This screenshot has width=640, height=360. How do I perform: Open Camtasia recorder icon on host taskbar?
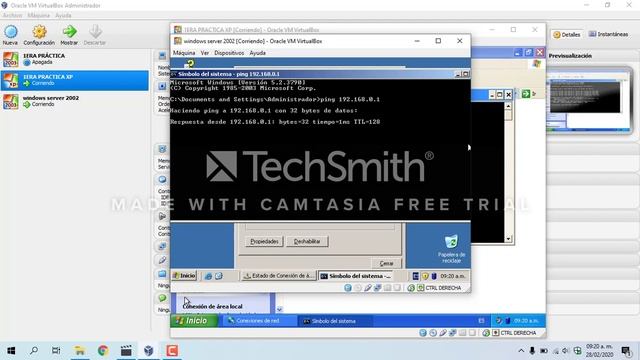tap(172, 351)
